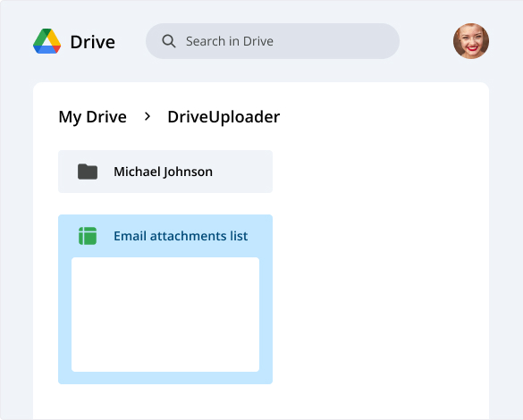Select the DriveUploader breadcrumb
The width and height of the screenshot is (523, 420).
224,117
